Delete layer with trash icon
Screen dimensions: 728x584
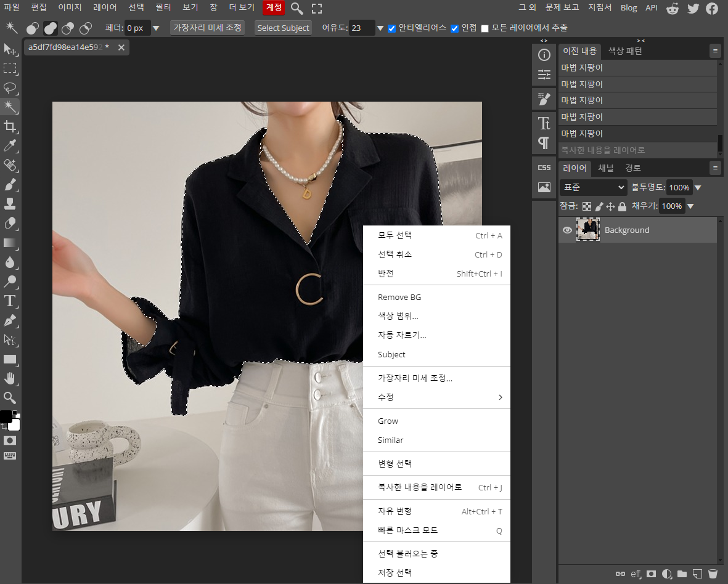tap(712, 574)
